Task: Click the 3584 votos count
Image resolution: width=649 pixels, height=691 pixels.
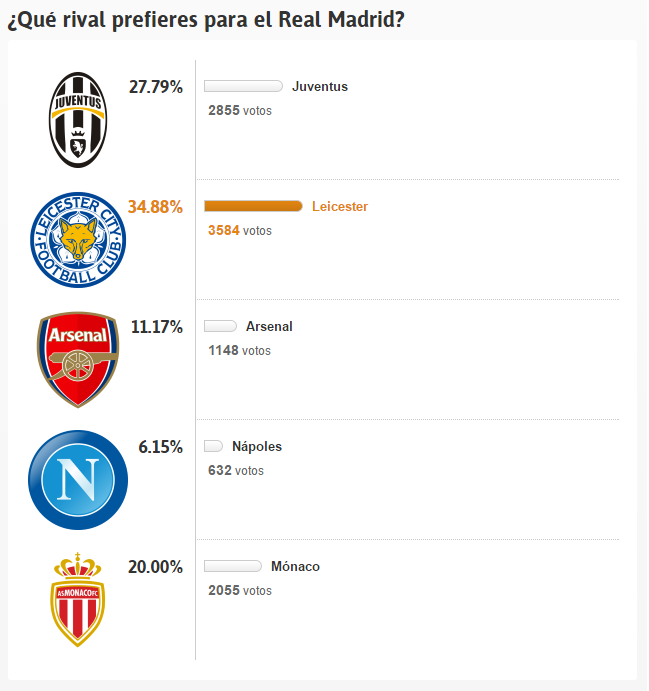Action: (239, 231)
